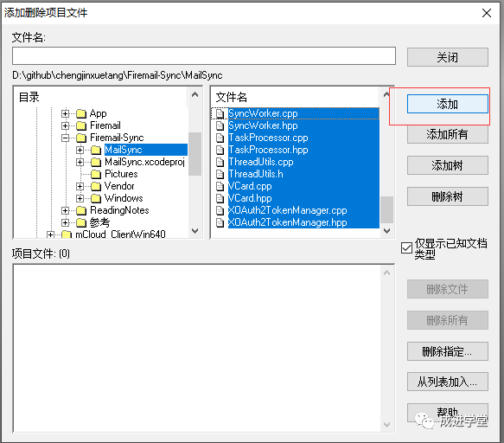
Task: Click the 关闭 button
Action: point(448,57)
